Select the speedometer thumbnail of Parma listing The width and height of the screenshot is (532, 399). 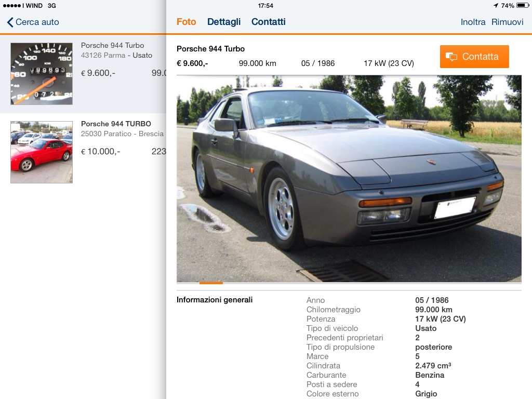pos(42,74)
